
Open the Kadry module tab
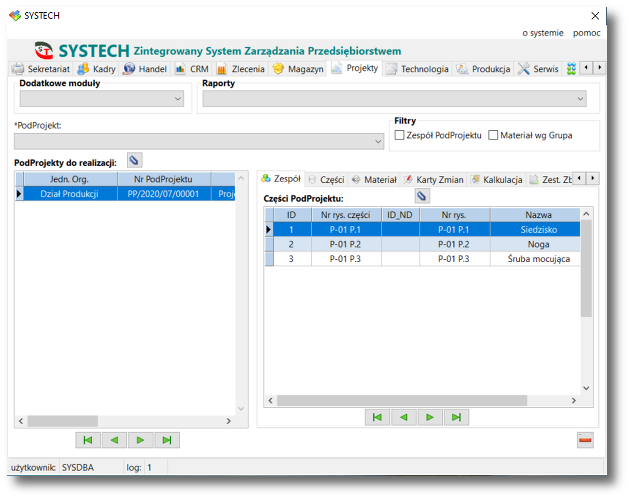(x=97, y=69)
